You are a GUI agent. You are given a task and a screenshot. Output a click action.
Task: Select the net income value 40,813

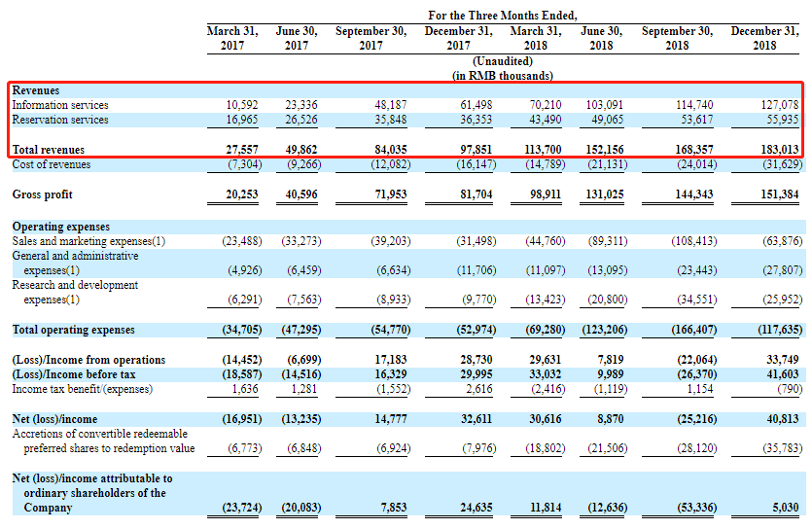781,419
